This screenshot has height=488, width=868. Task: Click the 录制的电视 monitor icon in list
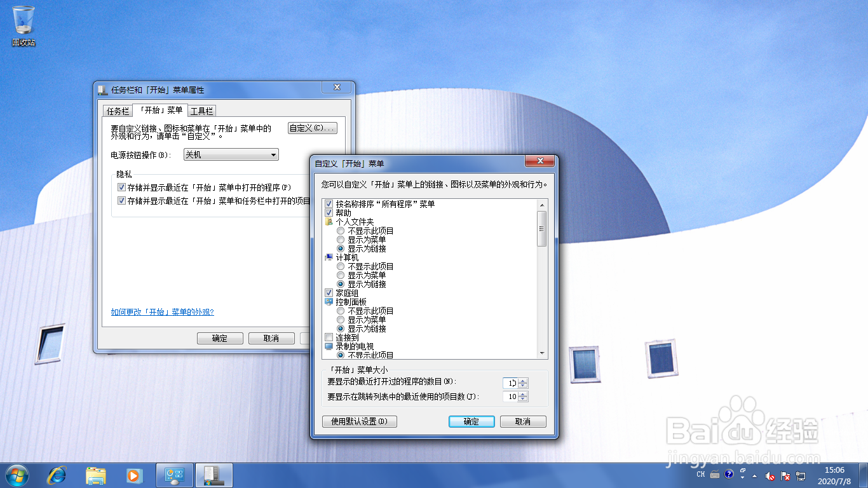(x=329, y=346)
